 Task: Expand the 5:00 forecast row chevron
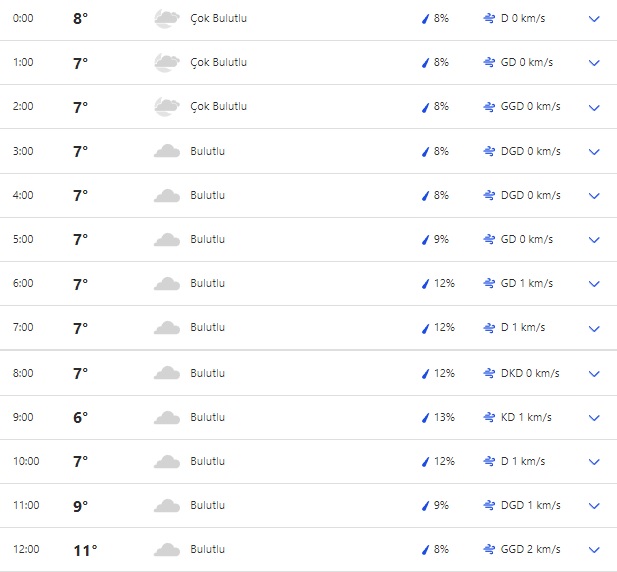point(594,240)
